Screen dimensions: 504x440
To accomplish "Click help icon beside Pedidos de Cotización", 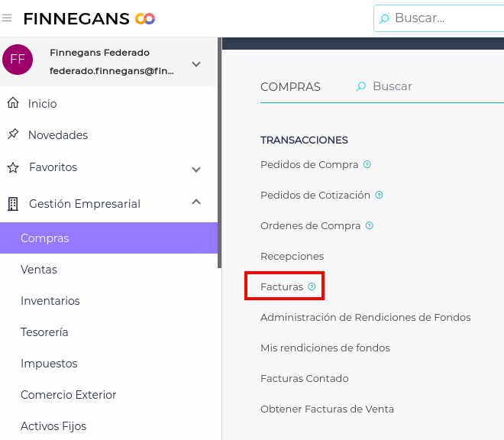I will (380, 195).
